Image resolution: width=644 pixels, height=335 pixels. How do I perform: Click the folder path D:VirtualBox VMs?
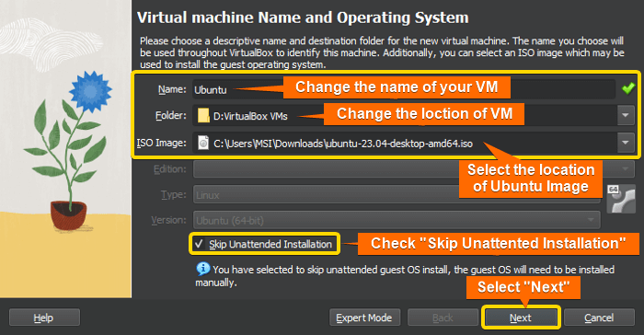[x=250, y=116]
